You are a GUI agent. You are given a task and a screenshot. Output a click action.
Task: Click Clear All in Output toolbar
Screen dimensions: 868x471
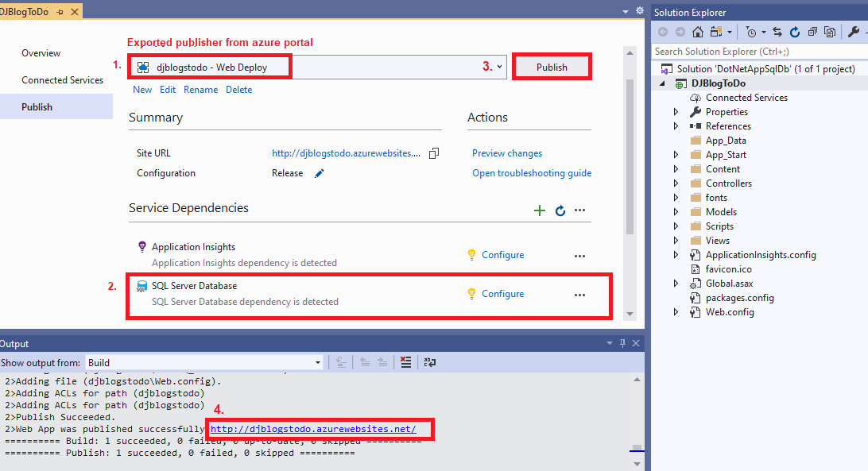click(x=405, y=362)
